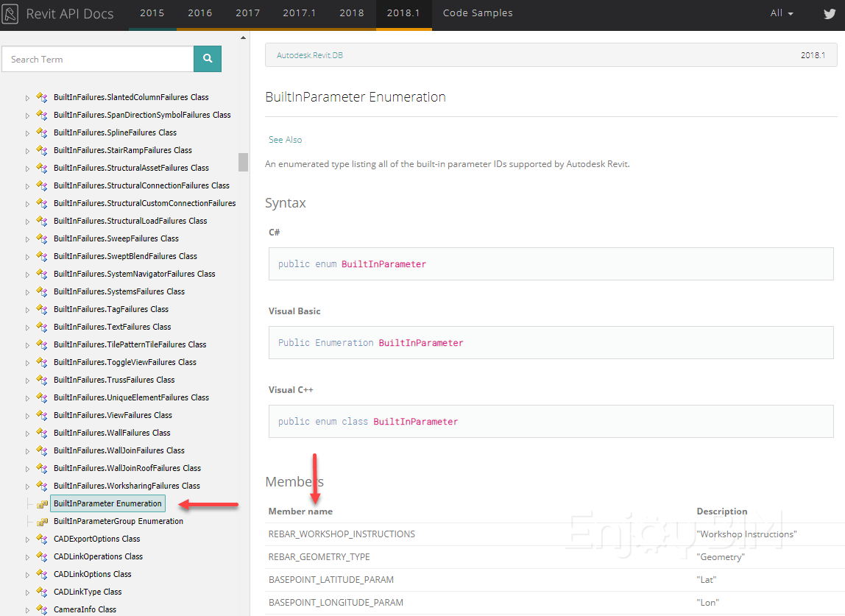Image resolution: width=845 pixels, height=616 pixels.
Task: Click class icon beside SlantedColumnFailures
Action: click(42, 98)
